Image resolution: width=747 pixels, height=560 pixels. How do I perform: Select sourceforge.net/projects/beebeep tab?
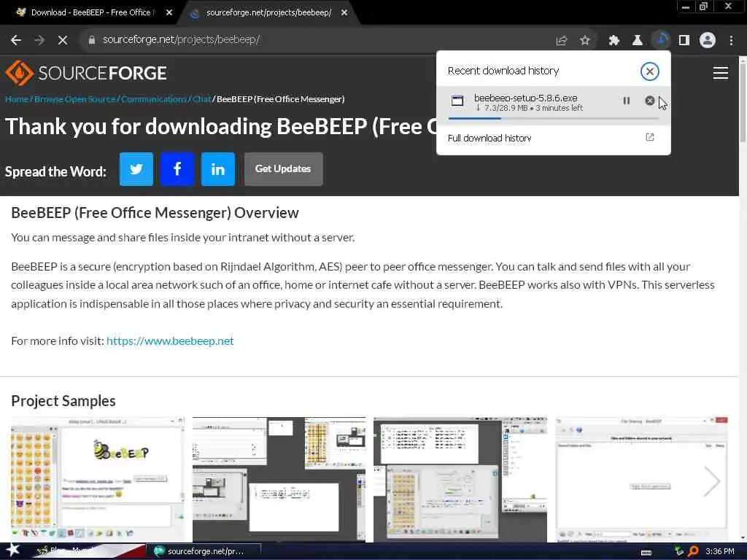(268, 12)
